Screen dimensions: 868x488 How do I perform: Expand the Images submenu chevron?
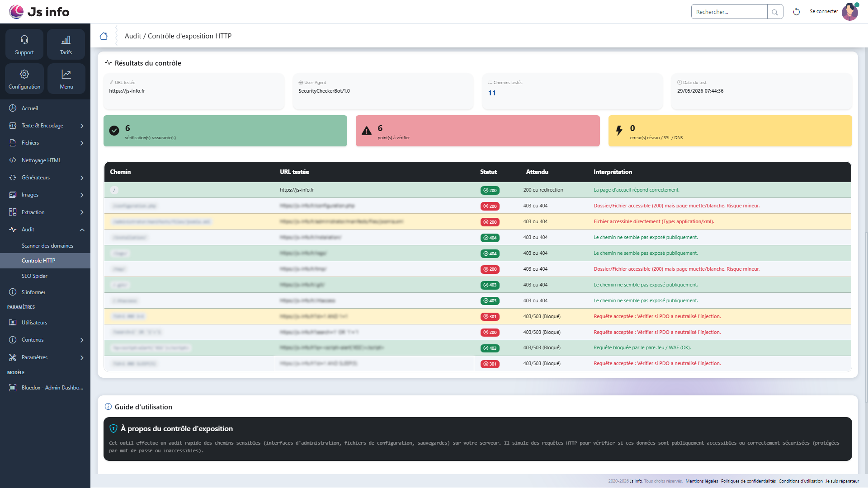(82, 195)
